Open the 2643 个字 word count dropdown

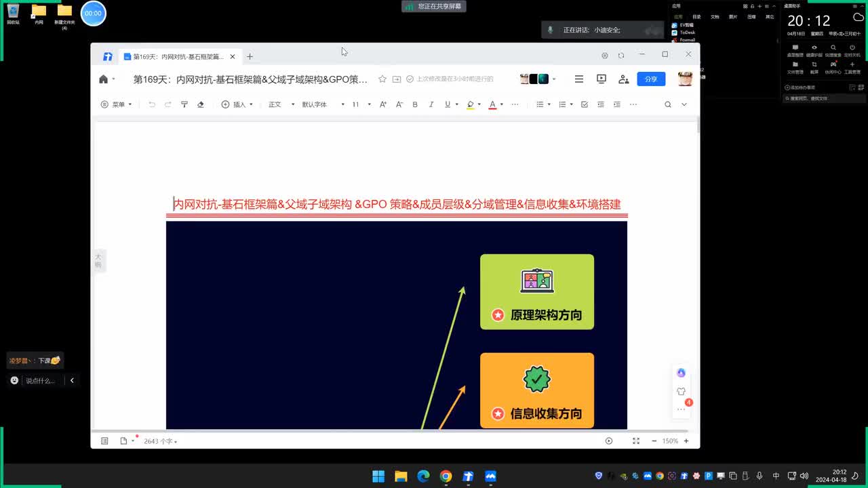click(x=161, y=441)
